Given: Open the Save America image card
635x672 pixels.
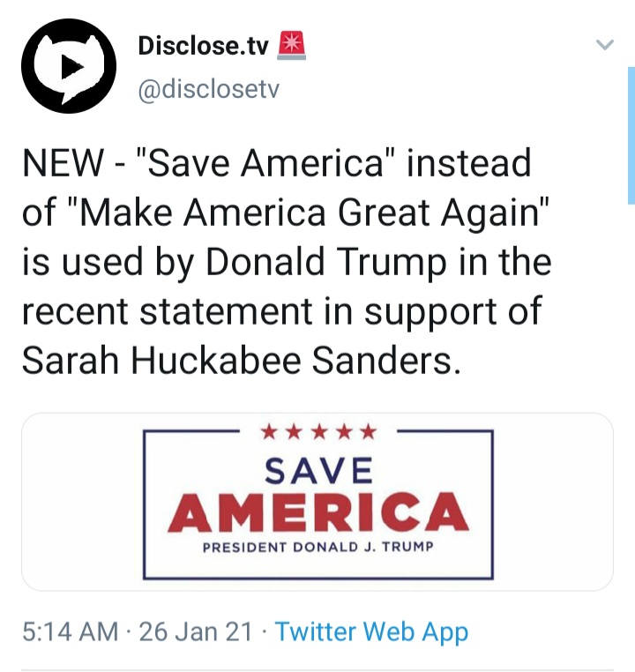Looking at the screenshot, I should click(317, 502).
